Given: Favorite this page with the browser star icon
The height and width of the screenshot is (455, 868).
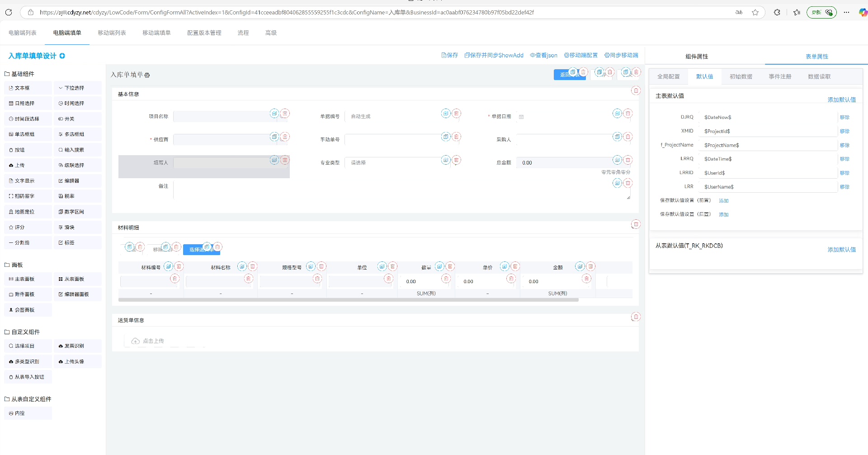Looking at the screenshot, I should tap(755, 12).
